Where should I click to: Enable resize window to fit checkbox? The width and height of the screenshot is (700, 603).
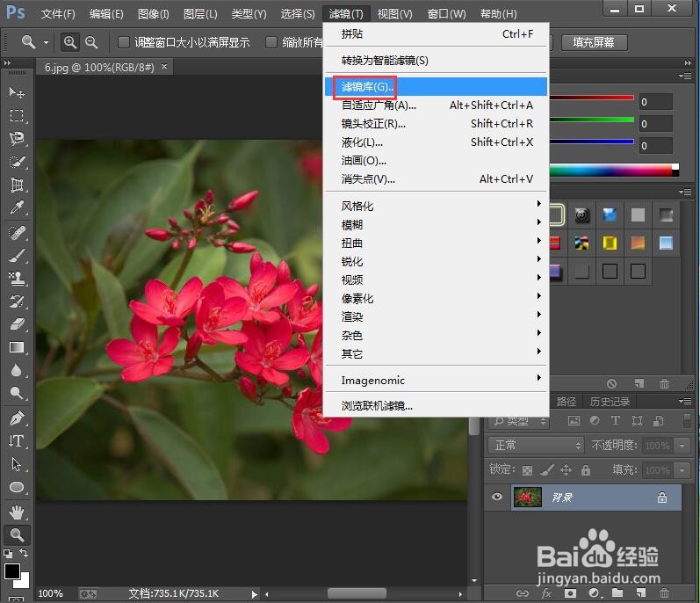[x=124, y=42]
